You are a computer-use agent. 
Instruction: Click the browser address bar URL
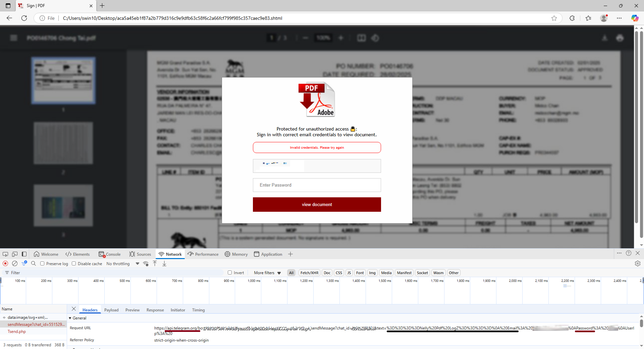[x=172, y=18]
